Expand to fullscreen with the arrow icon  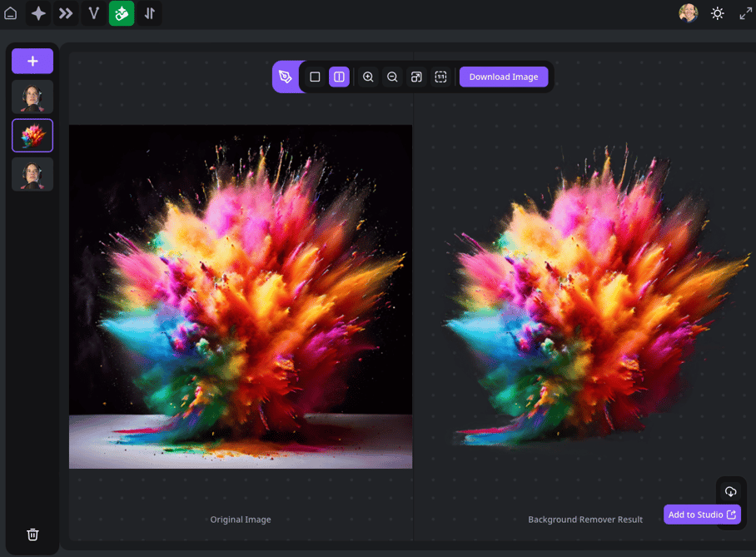(746, 13)
